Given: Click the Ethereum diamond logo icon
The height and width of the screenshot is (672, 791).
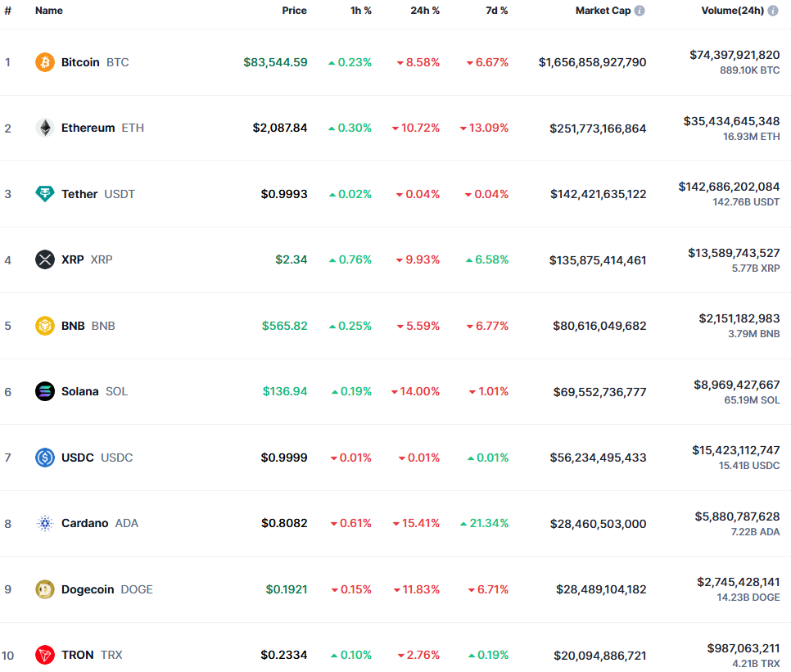Looking at the screenshot, I should click(45, 128).
